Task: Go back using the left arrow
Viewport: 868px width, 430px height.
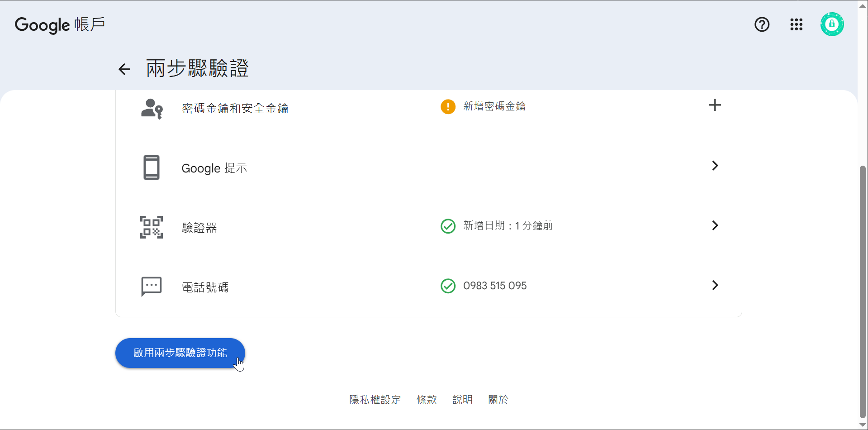Action: coord(124,69)
